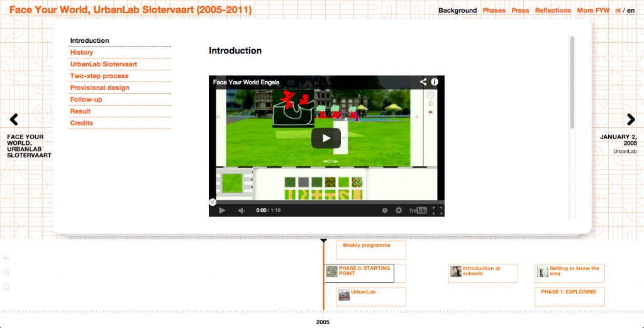The width and height of the screenshot is (644, 328).
Task: Click the content panel scrollbar
Action: point(572,82)
